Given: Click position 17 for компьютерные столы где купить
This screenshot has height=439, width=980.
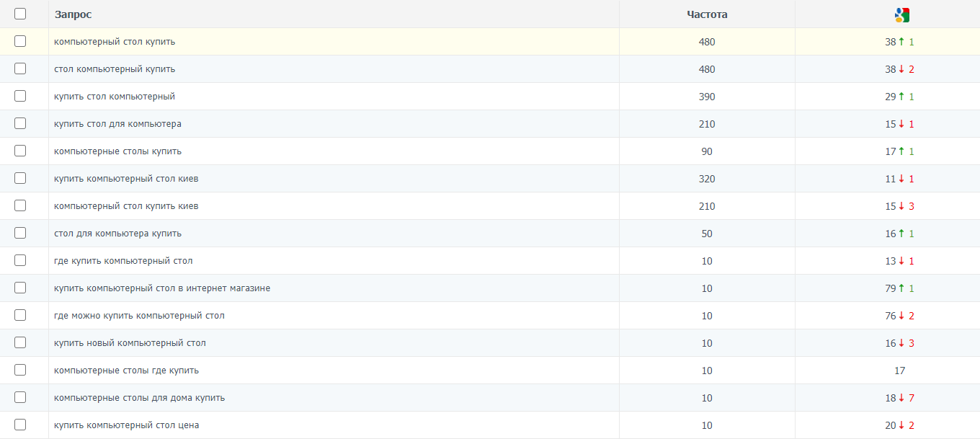Looking at the screenshot, I should (899, 371).
